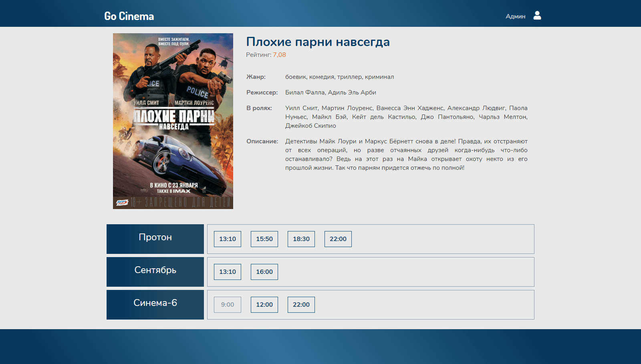Open the Протон cinema panel
Image resolution: width=641 pixels, height=364 pixels.
(x=155, y=239)
